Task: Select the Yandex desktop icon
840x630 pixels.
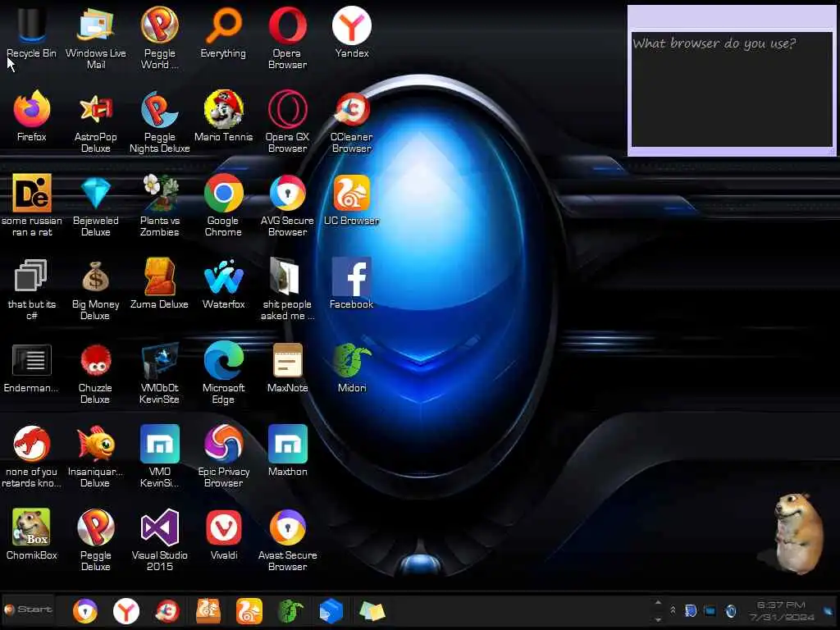Action: 351,32
